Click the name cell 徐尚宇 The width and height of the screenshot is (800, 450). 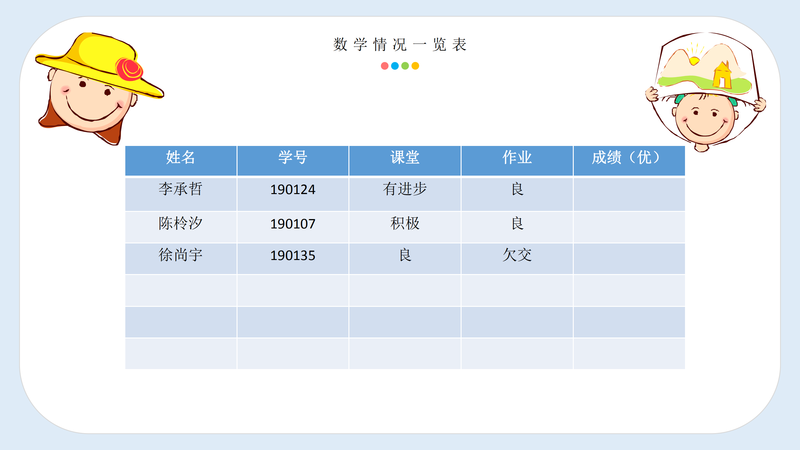point(181,259)
